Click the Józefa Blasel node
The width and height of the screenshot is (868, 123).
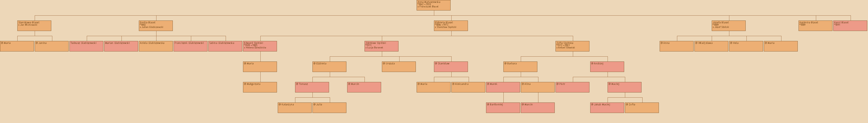pyautogui.click(x=729, y=26)
